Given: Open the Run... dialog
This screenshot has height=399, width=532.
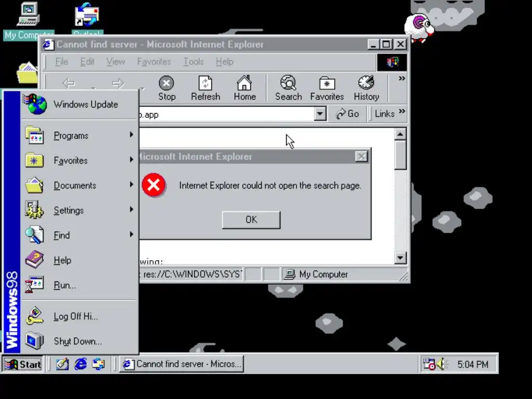Looking at the screenshot, I should coord(79,285).
